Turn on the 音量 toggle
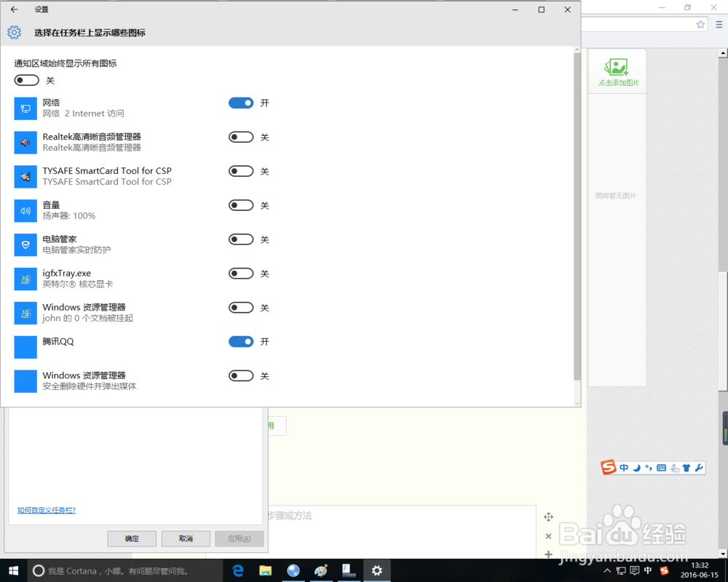 pyautogui.click(x=241, y=205)
